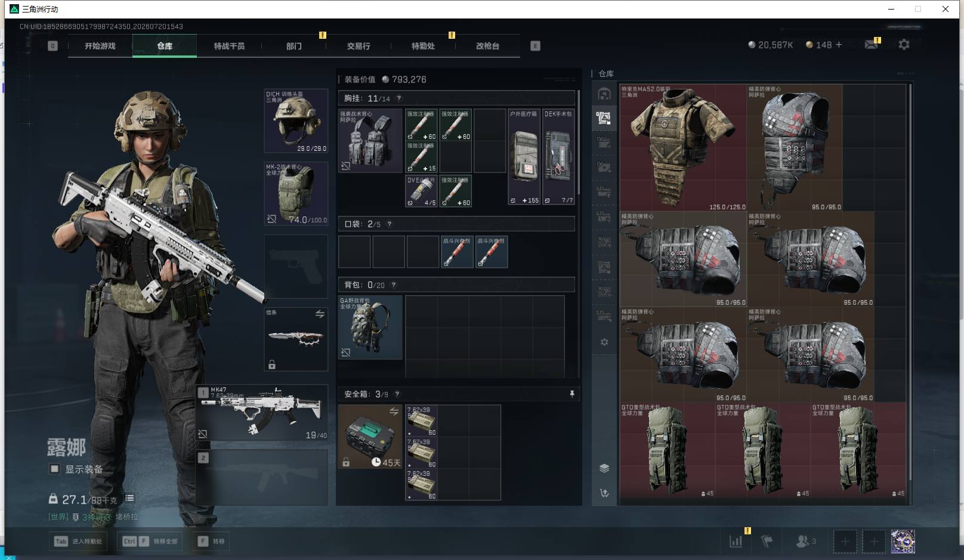
Task: Open the 胸挂 help question mark
Action: [399, 98]
